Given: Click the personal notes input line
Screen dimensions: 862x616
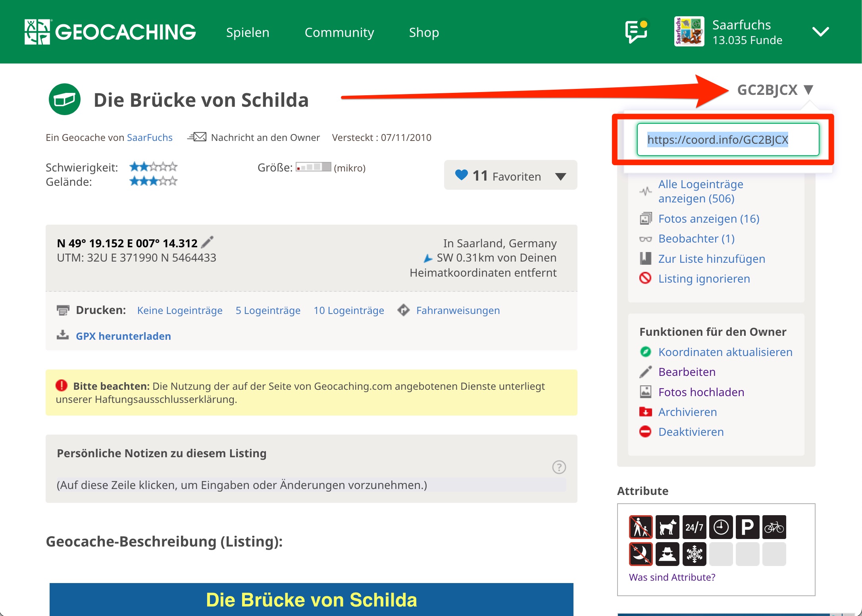Looking at the screenshot, I should click(x=311, y=485).
